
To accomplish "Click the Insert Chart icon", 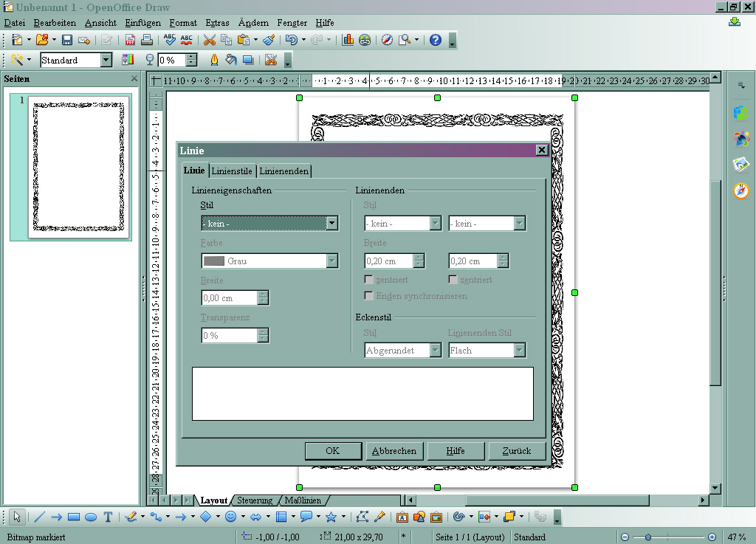I will tap(348, 40).
